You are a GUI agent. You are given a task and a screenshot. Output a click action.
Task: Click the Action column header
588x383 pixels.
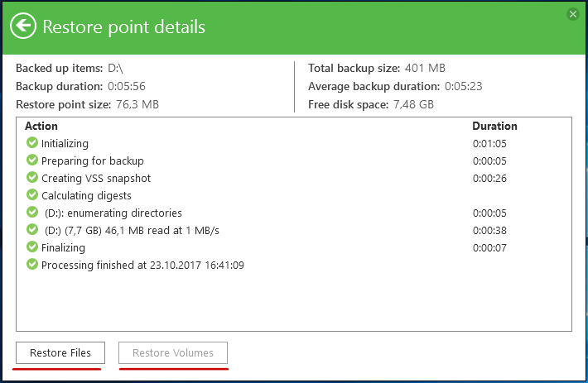[41, 127]
